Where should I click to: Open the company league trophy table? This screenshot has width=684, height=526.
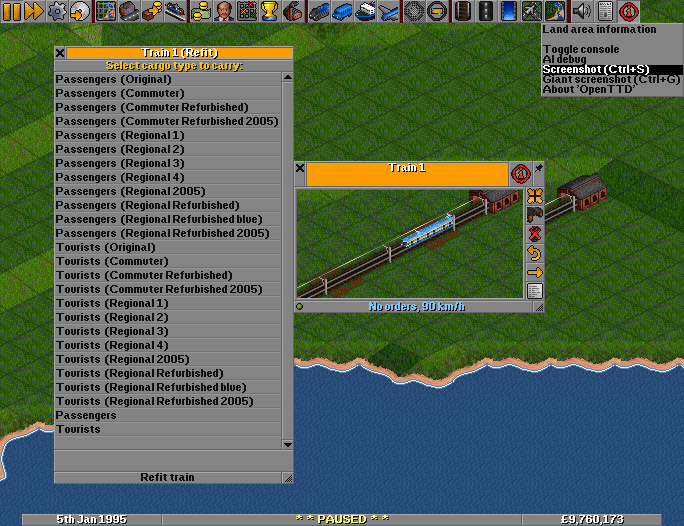click(269, 11)
